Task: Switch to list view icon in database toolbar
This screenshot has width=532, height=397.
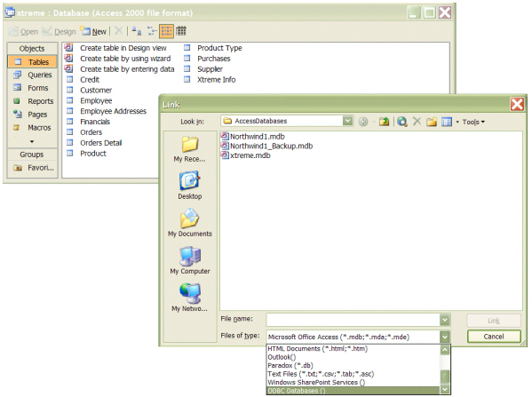Action: [166, 31]
